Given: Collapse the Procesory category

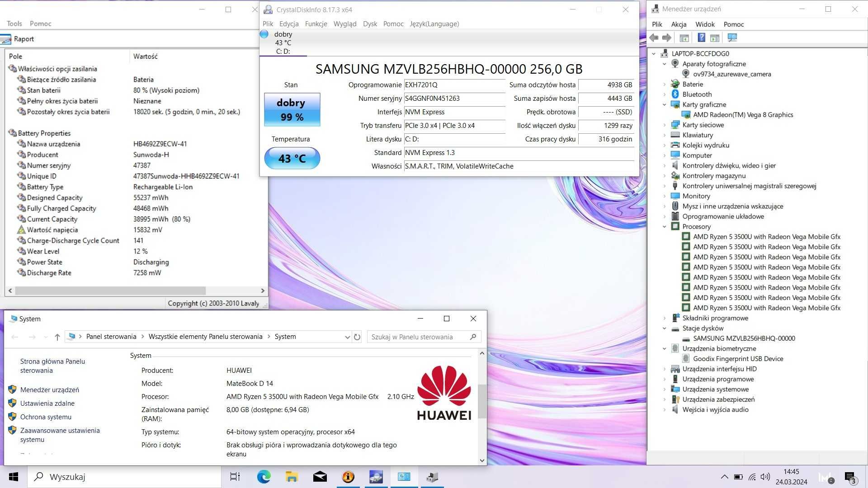Looking at the screenshot, I should coord(665,227).
